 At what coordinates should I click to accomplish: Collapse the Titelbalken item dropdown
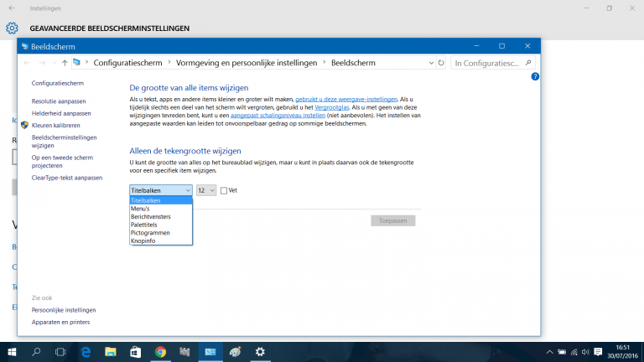[161, 190]
